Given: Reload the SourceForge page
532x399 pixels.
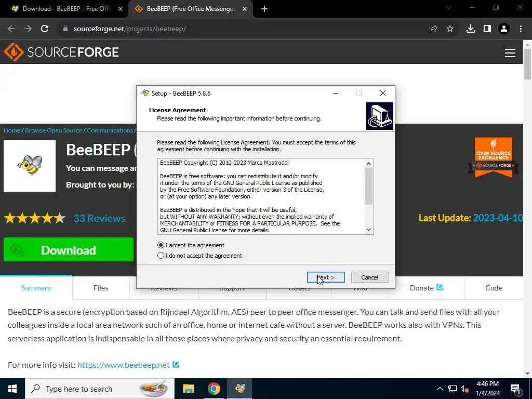Looking at the screenshot, I should [45, 29].
